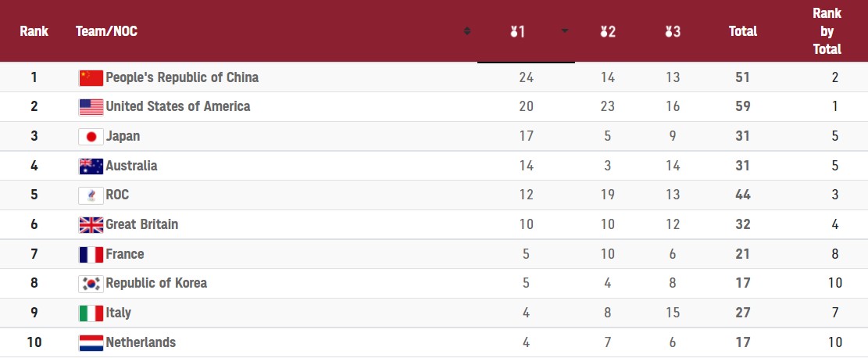Click Rank by Total column header
This screenshot has height=358, width=868.
(827, 31)
